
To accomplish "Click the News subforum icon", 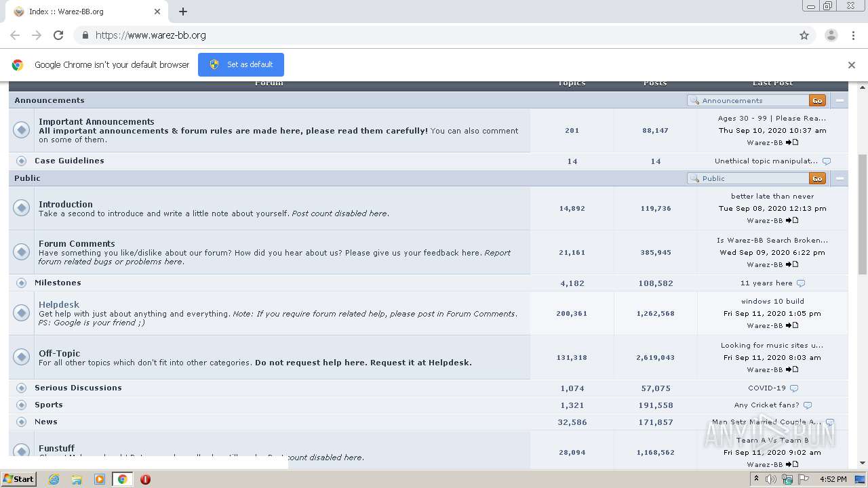I will (21, 422).
